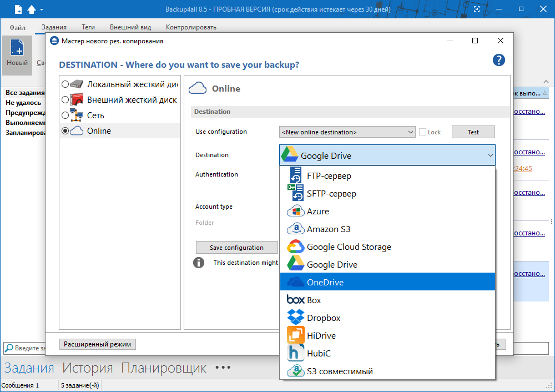Open the Теги ribbon tab
The image size is (555, 392).
88,27
